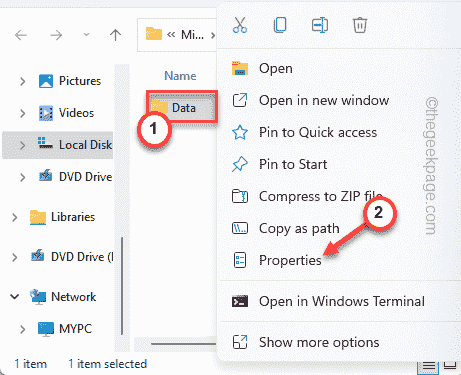Select the Data folder
461x375 pixels.
(182, 107)
